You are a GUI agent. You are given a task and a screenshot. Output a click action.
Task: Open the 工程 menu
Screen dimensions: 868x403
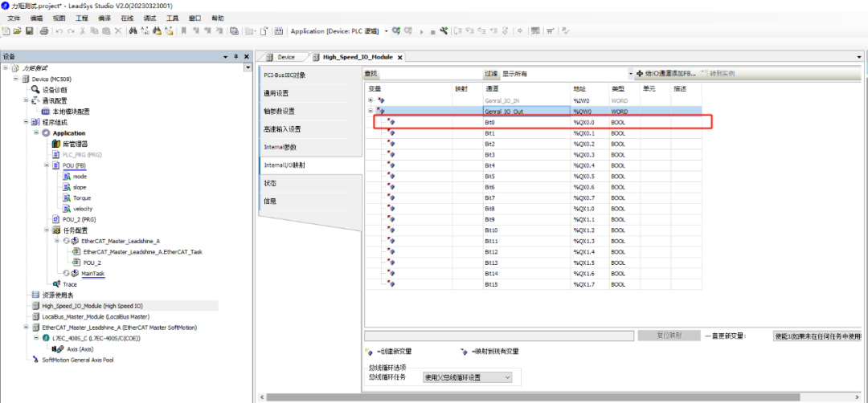pos(81,18)
